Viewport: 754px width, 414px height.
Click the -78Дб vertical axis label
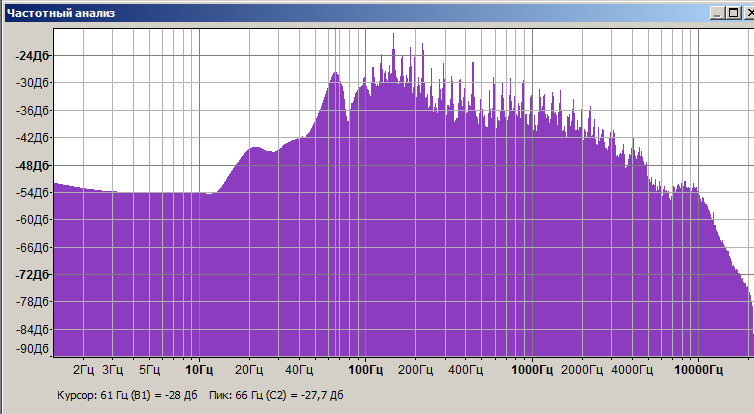33,302
